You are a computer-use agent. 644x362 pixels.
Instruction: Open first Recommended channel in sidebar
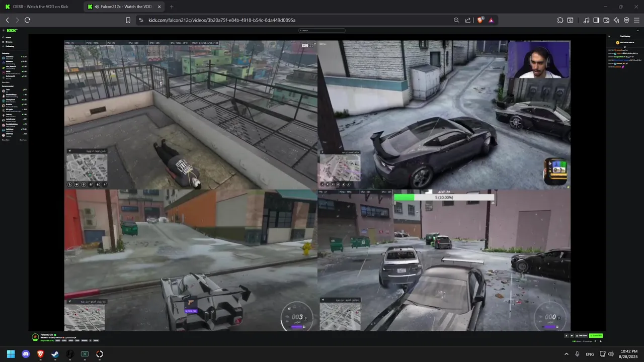click(14, 90)
